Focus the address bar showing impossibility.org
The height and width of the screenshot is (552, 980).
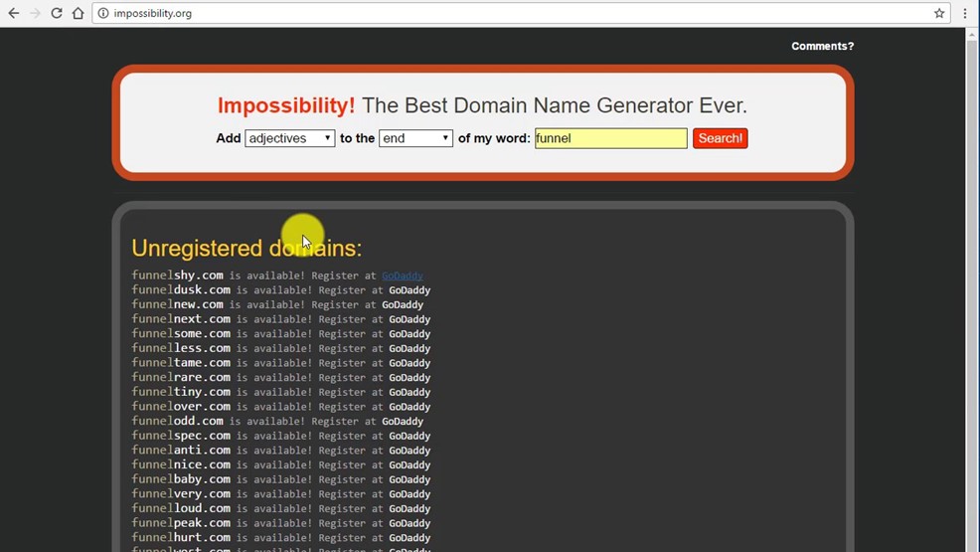(521, 13)
